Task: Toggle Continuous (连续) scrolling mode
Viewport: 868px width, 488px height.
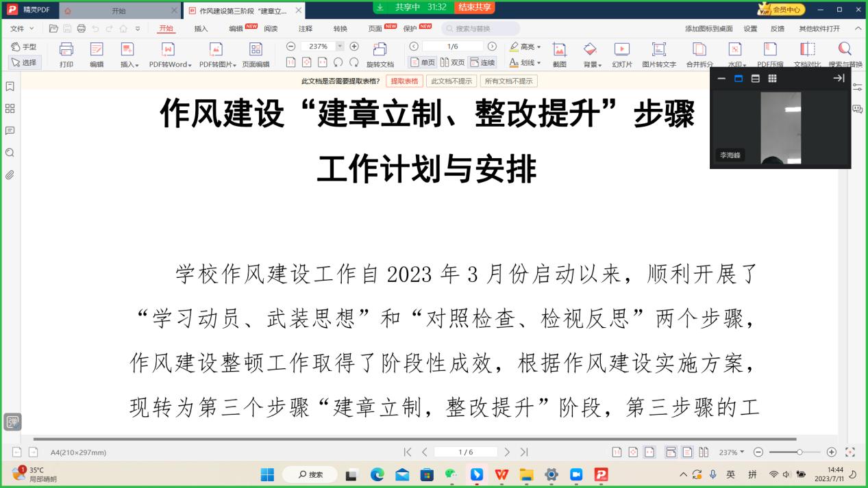Action: coord(482,62)
